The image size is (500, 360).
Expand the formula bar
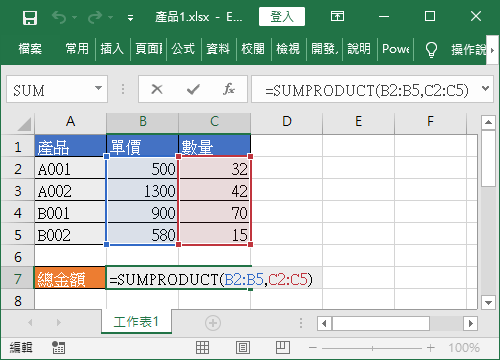[x=486, y=89]
